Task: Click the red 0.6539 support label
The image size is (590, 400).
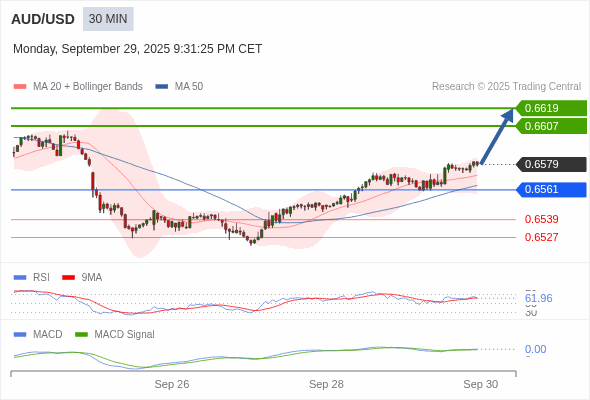Action: (x=541, y=219)
